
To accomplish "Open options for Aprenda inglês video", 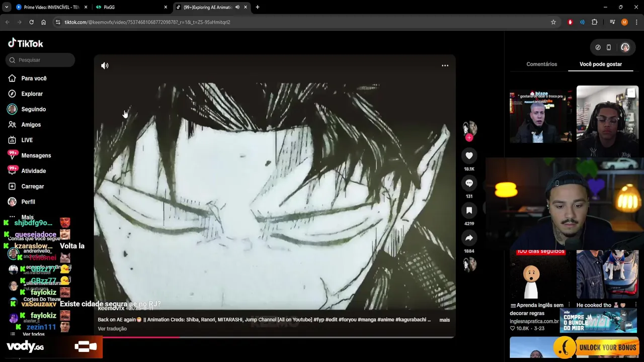I will coord(569,305).
